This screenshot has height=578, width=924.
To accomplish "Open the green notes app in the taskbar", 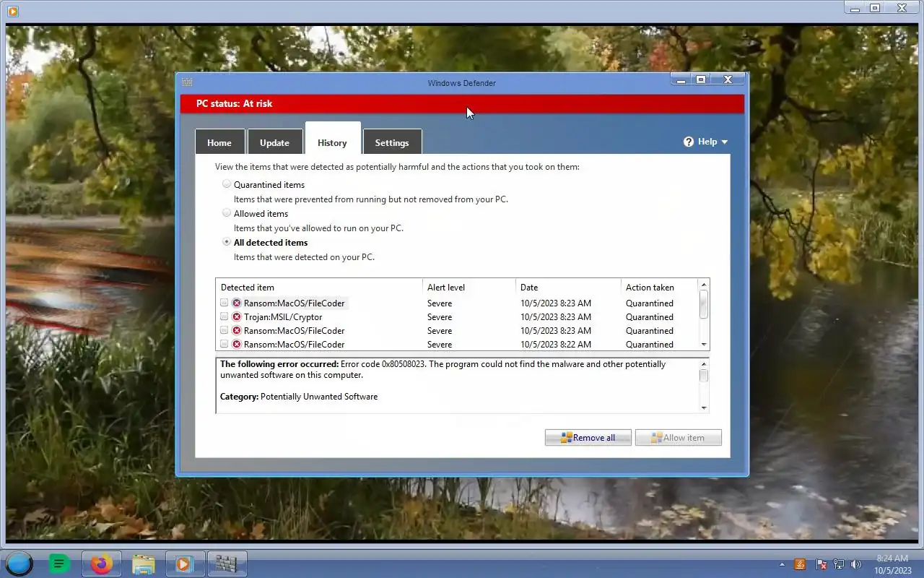I will 58,564.
